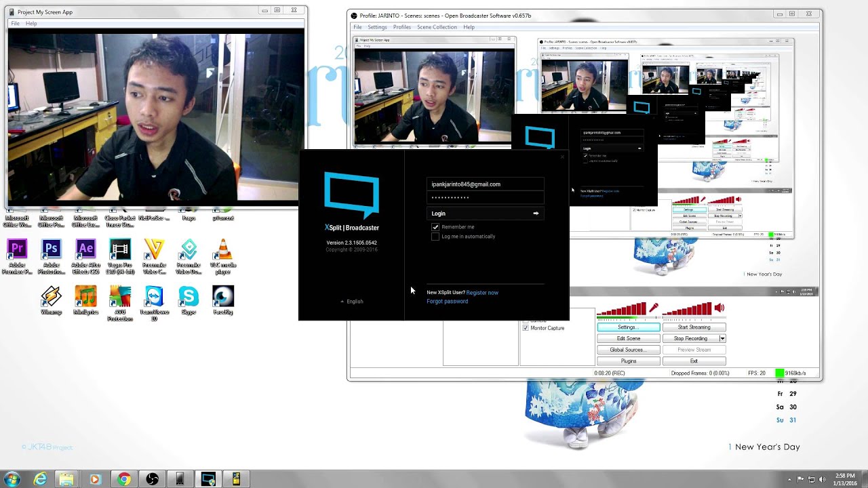Open File menu in Project My Screen App
This screenshot has width=868, height=488.
[x=15, y=23]
